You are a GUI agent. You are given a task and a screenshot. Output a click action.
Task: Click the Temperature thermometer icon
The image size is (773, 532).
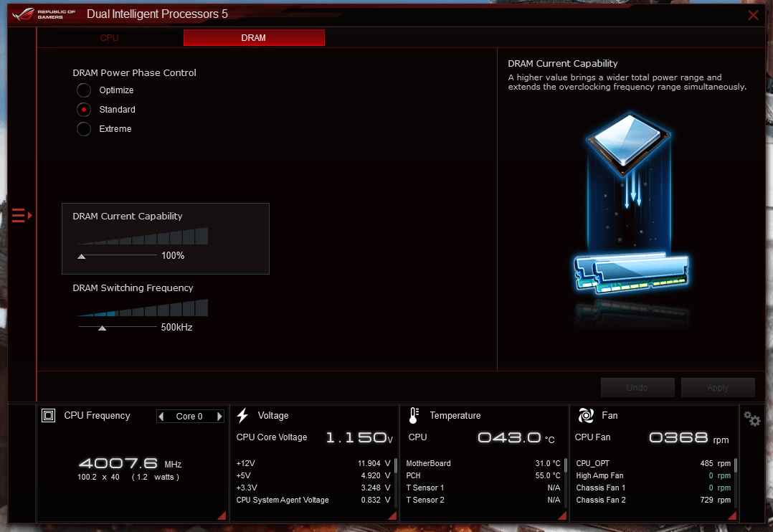[414, 416]
